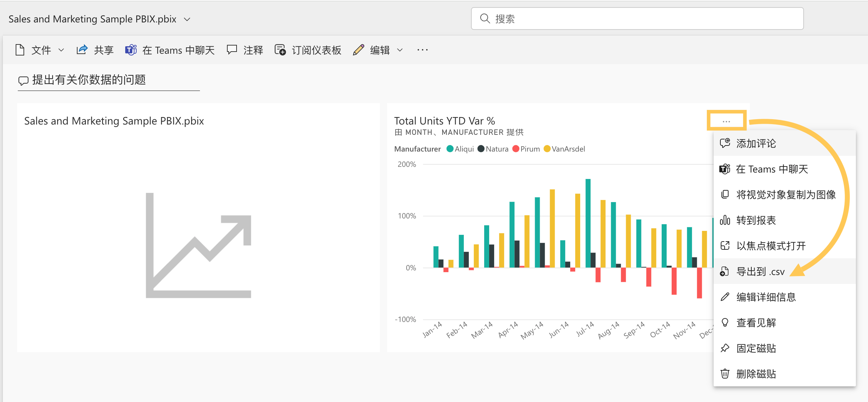Click the Share arrow icon
The image size is (868, 402).
82,50
